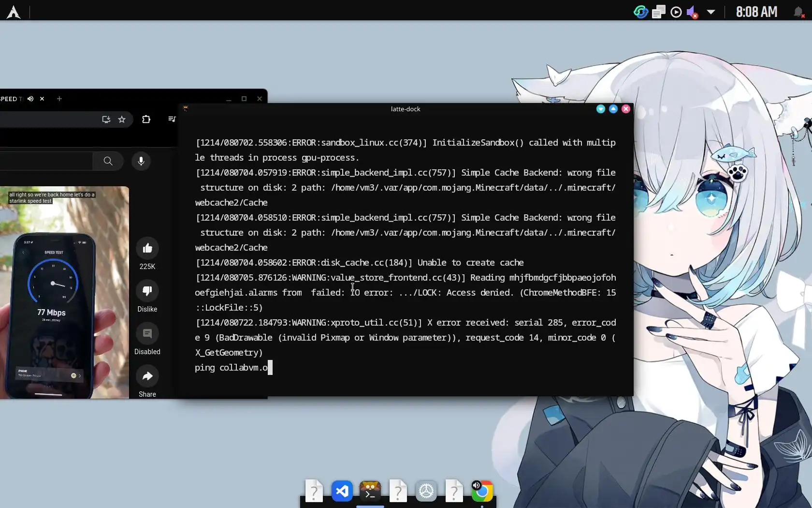Open the clipboard manager tray icon
This screenshot has height=508, width=812.
pos(659,12)
